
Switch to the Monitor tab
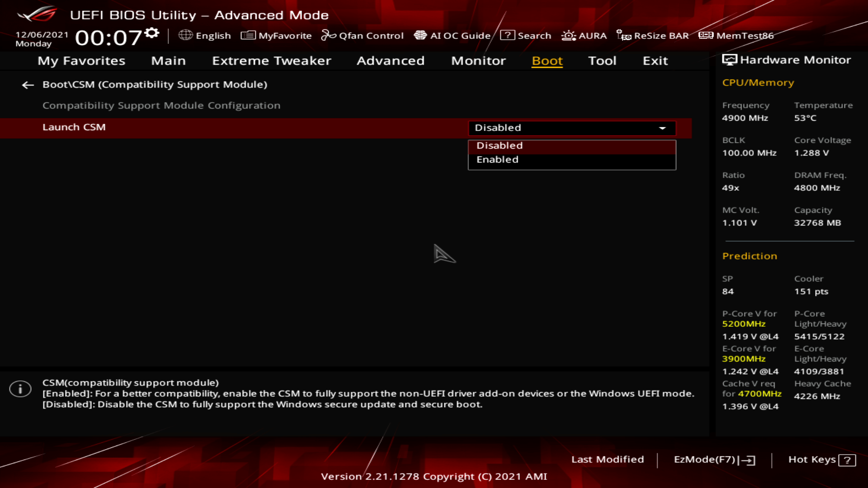(478, 61)
